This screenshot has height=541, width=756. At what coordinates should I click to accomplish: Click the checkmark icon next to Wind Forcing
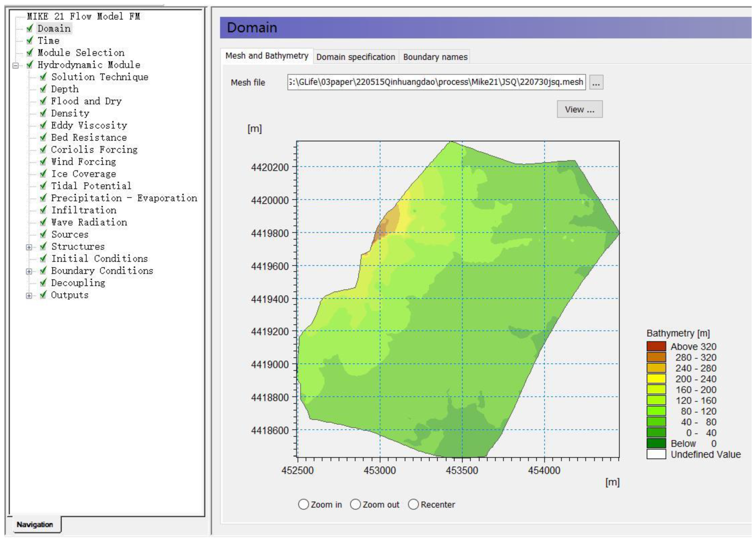43,162
